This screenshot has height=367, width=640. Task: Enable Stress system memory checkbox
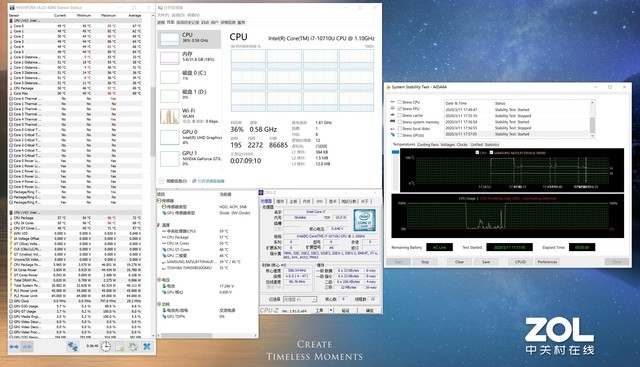click(400, 122)
